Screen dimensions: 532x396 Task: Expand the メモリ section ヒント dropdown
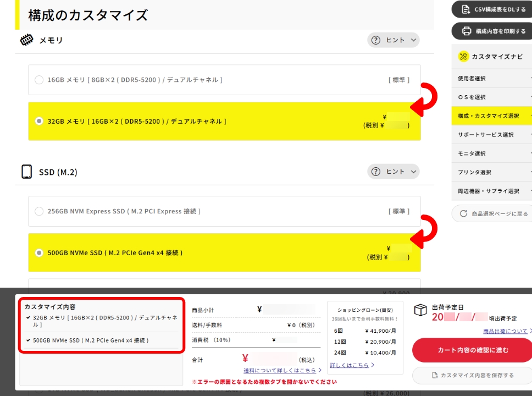[393, 40]
